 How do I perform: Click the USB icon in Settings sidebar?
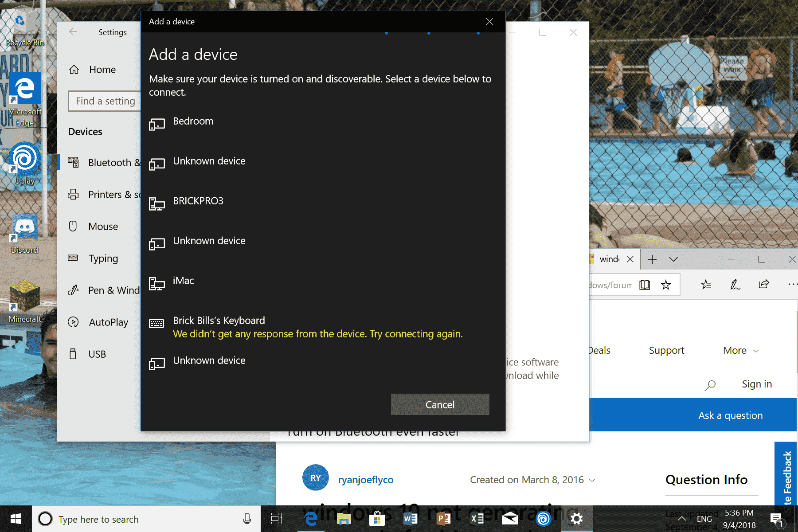73,354
